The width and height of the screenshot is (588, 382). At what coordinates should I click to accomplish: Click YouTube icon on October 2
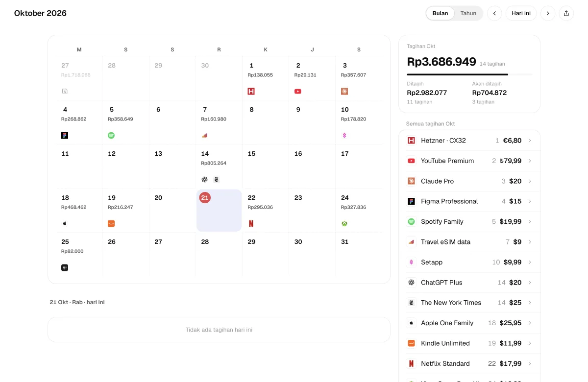coord(298,91)
